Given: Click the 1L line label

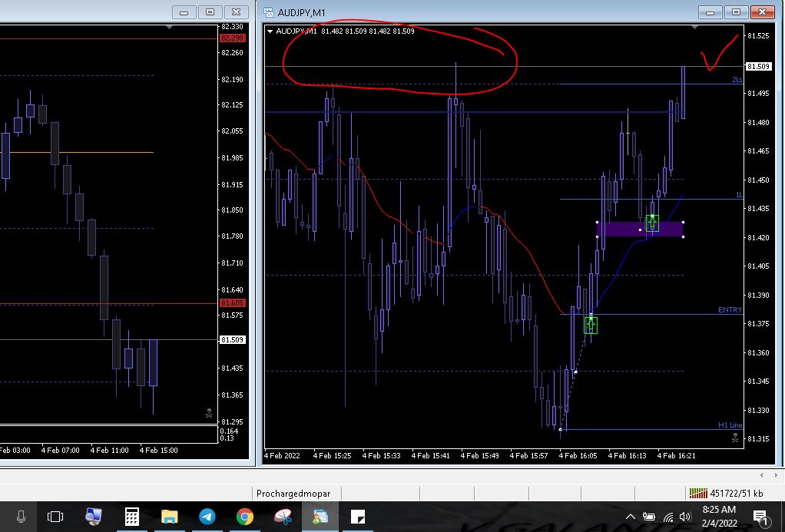Looking at the screenshot, I should [738, 195].
